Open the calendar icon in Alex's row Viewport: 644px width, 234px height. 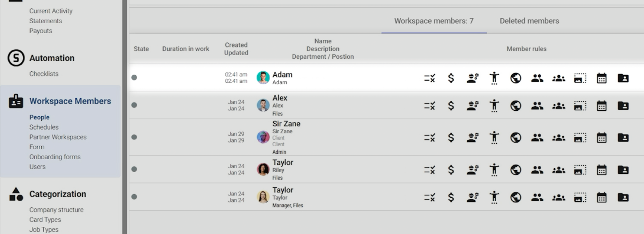(x=602, y=106)
